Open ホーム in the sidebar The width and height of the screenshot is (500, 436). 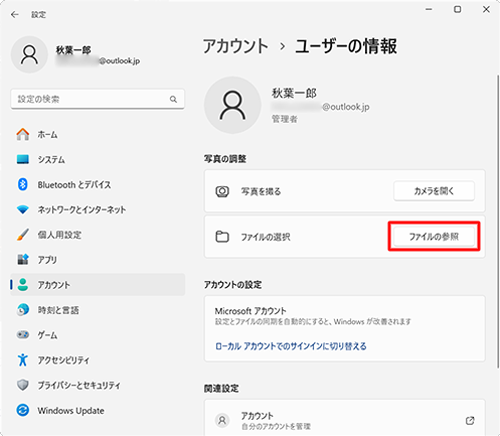click(x=97, y=134)
